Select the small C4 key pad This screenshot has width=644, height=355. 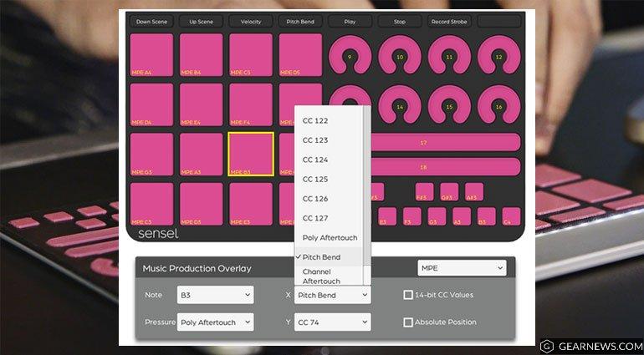tap(511, 216)
